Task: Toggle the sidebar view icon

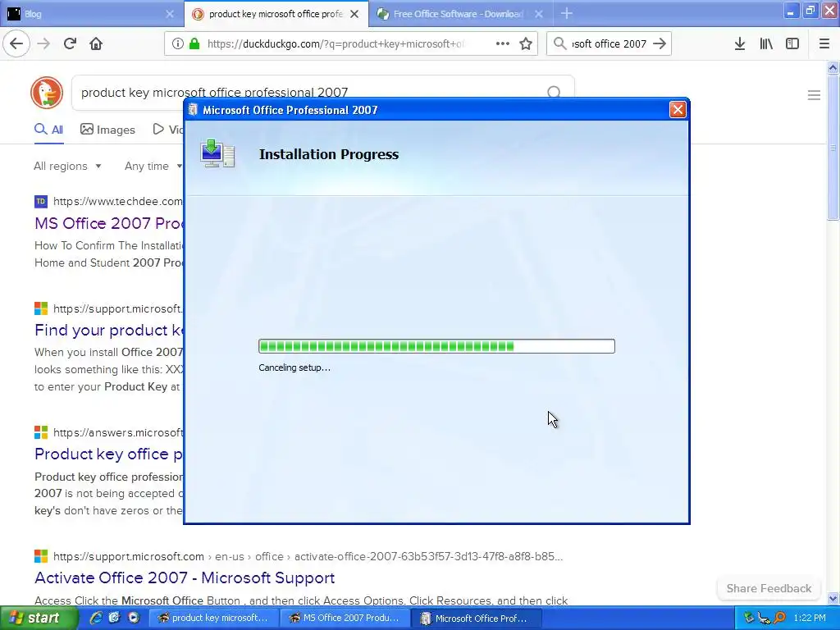Action: pos(792,43)
